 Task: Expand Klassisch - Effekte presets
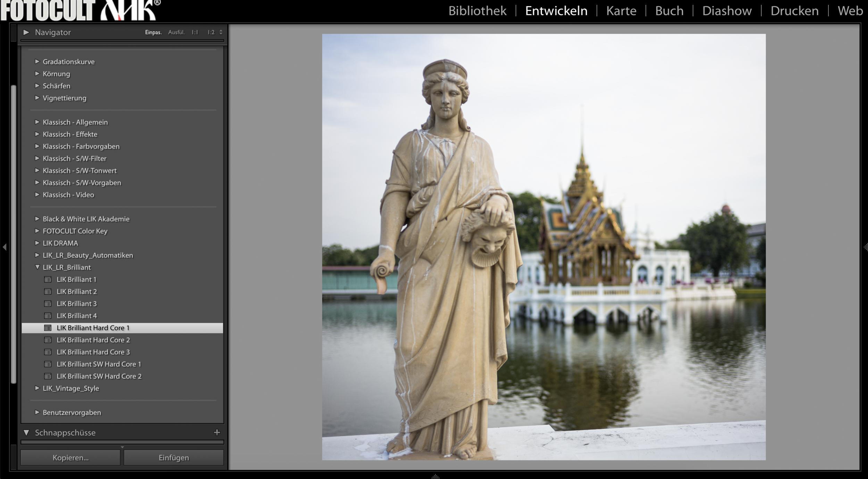coord(37,134)
